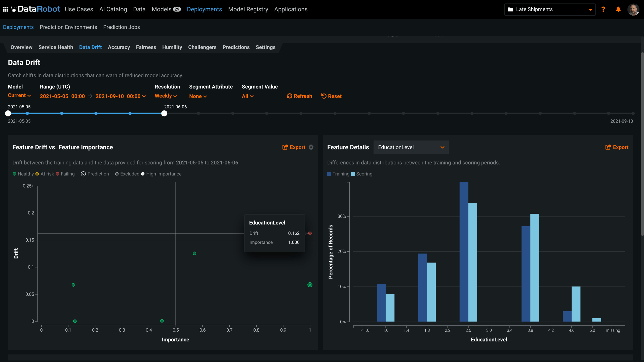Image resolution: width=644 pixels, height=362 pixels.
Task: Switch to the Deployments sub-tab
Action: (x=18, y=27)
